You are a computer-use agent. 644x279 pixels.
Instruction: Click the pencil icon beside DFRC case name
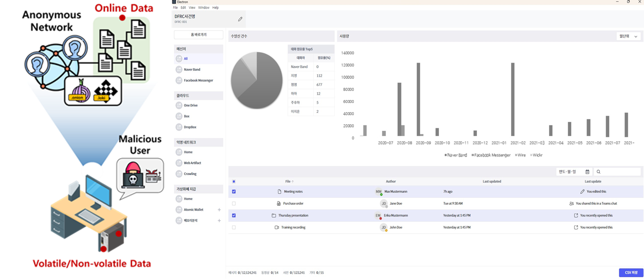pyautogui.click(x=240, y=19)
